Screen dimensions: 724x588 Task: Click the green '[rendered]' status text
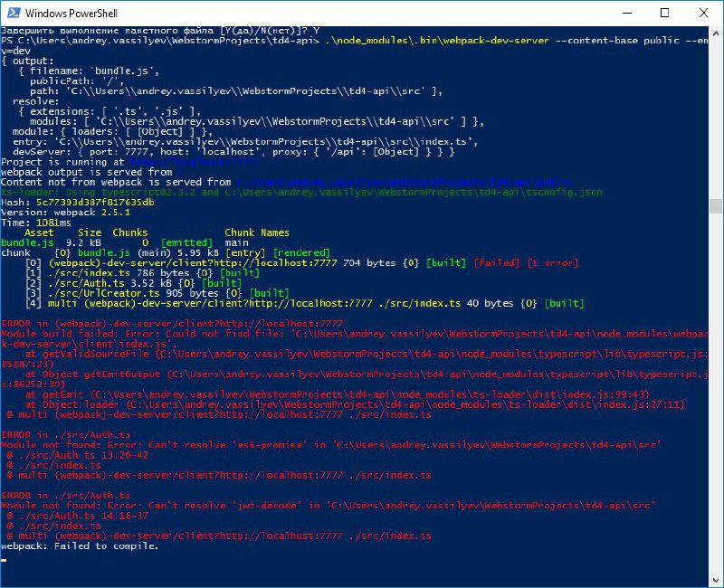[301, 253]
